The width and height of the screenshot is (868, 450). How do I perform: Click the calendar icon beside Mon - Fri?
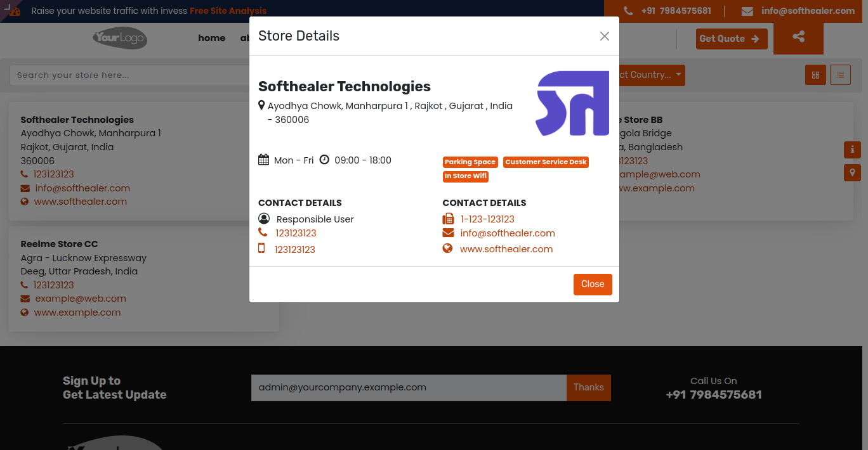(x=264, y=160)
